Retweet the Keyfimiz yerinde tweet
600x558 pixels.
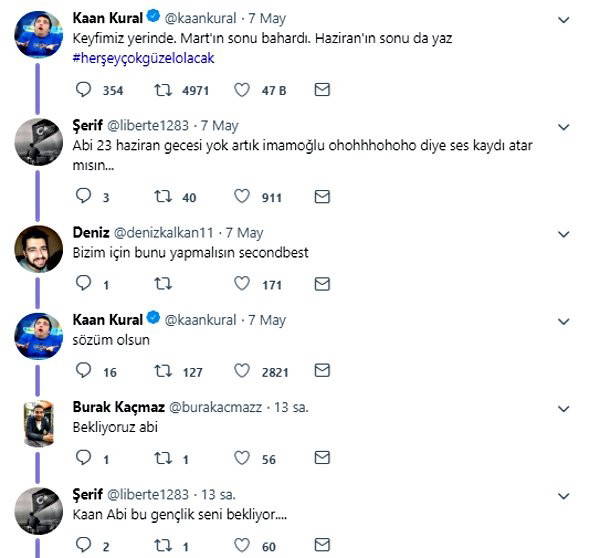(161, 90)
